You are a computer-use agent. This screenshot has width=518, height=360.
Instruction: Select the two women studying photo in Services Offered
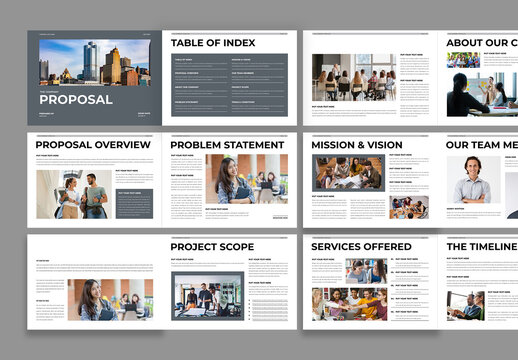(366, 271)
